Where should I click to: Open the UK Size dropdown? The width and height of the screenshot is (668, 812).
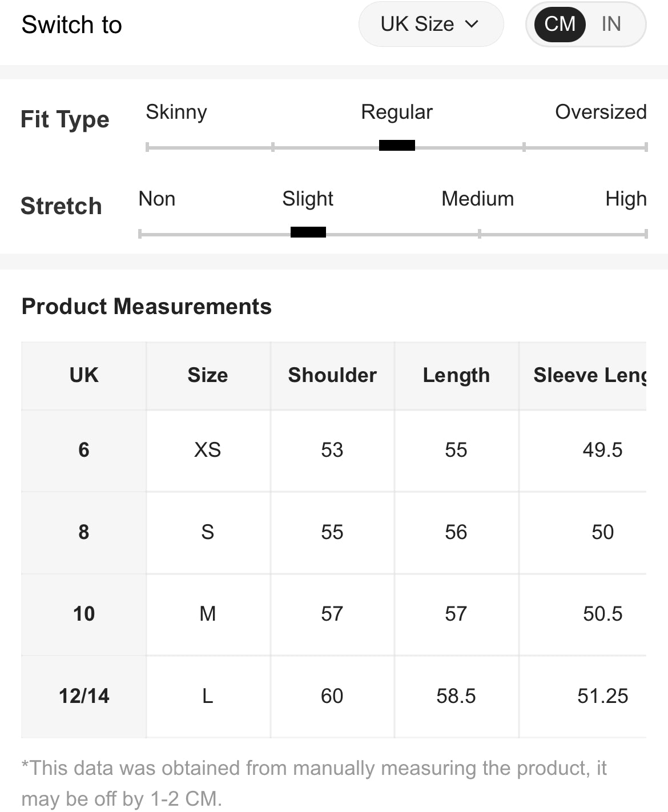tap(431, 24)
